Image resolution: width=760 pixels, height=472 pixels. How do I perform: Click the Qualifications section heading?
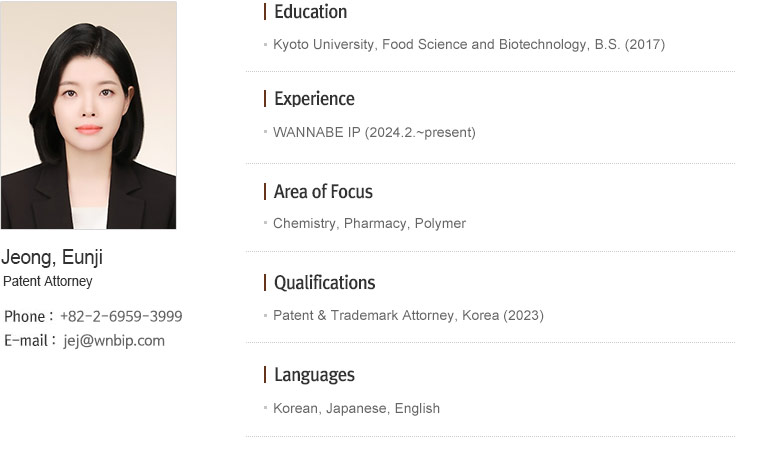click(x=325, y=283)
